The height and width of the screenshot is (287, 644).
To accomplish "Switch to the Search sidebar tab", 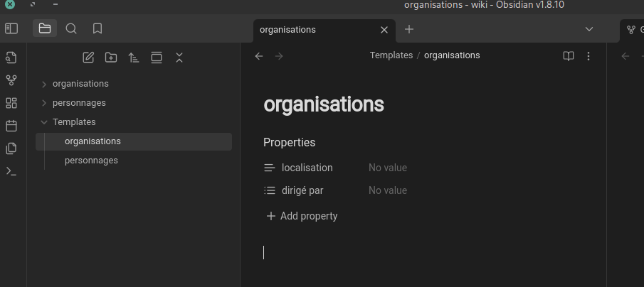I will [x=71, y=29].
